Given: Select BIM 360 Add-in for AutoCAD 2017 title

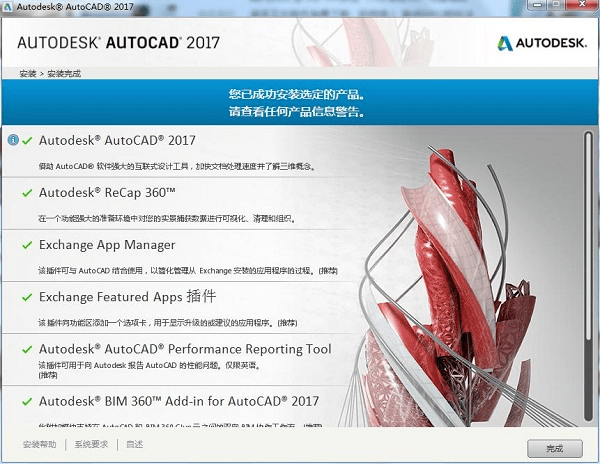Looking at the screenshot, I should click(x=179, y=401).
